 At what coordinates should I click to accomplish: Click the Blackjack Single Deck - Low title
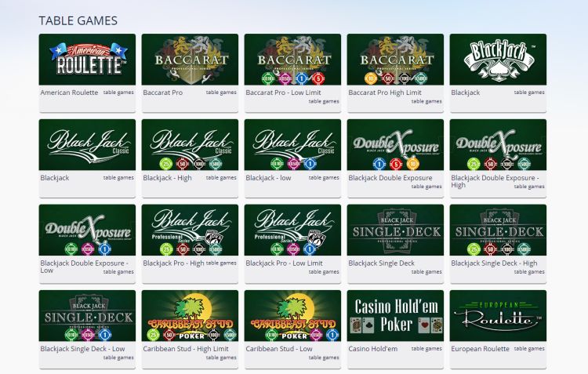coord(82,349)
